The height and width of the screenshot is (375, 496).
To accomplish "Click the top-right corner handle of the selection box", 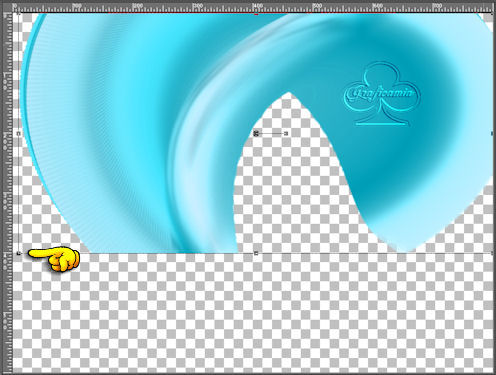I will (493, 13).
